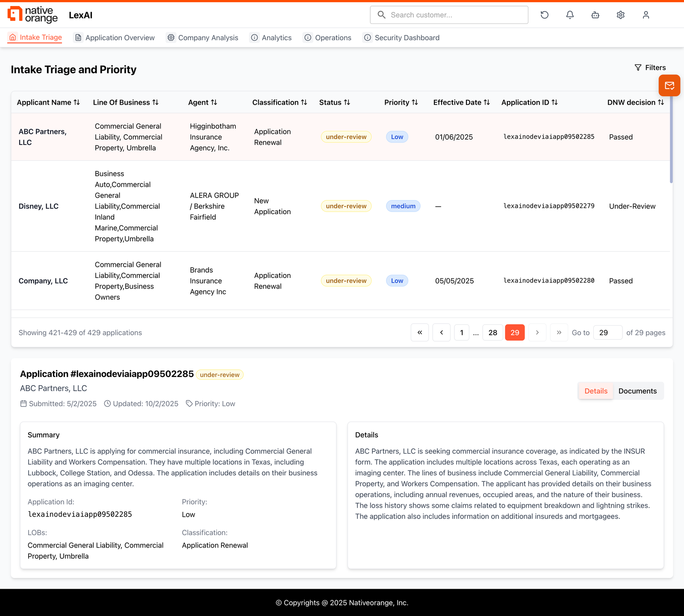The image size is (684, 616).
Task: Toggle sorting on DNW decision column
Action: click(x=661, y=102)
